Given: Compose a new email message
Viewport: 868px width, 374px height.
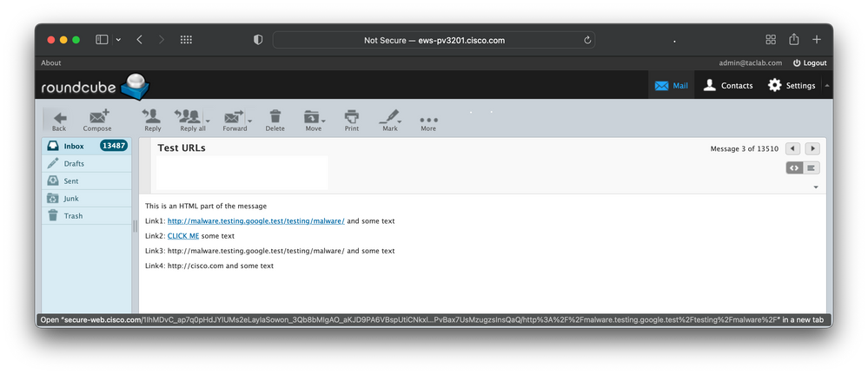Looking at the screenshot, I should 97,121.
